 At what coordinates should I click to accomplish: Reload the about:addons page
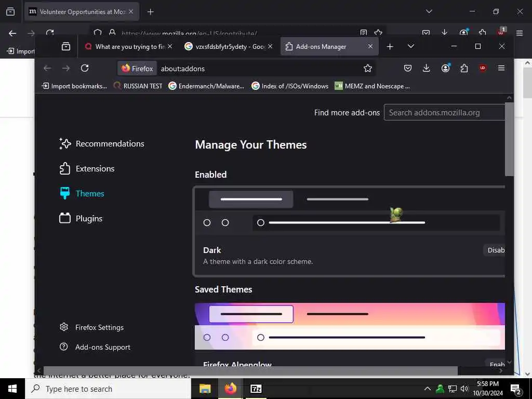85,68
